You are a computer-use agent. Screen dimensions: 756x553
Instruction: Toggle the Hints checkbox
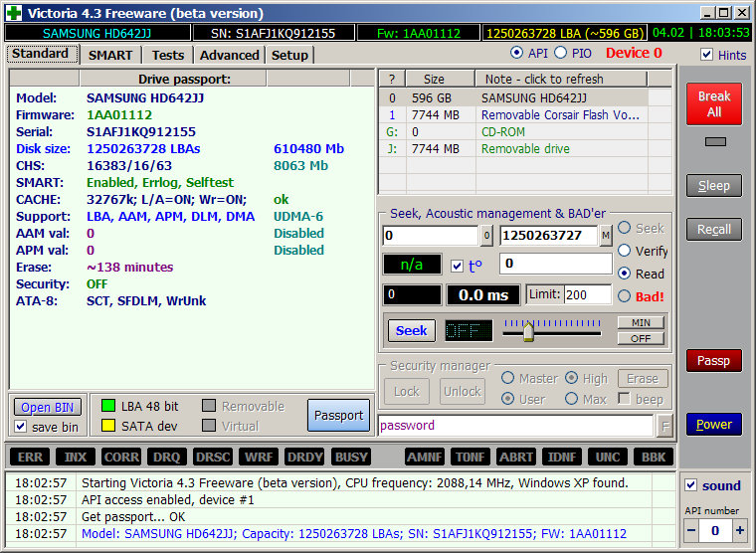pos(706,55)
